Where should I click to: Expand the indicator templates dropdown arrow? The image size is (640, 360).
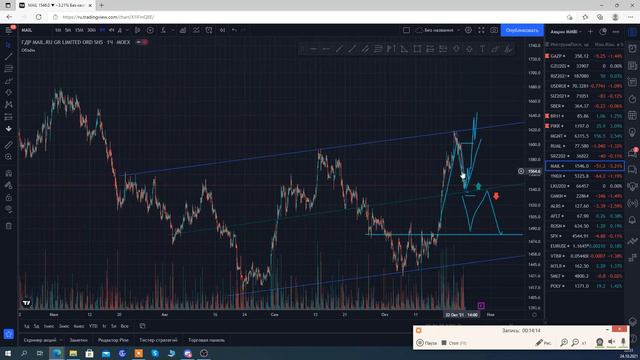[x=173, y=30]
